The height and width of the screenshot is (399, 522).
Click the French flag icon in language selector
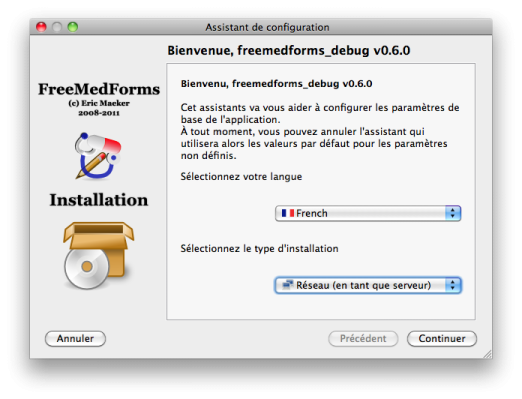click(288, 213)
